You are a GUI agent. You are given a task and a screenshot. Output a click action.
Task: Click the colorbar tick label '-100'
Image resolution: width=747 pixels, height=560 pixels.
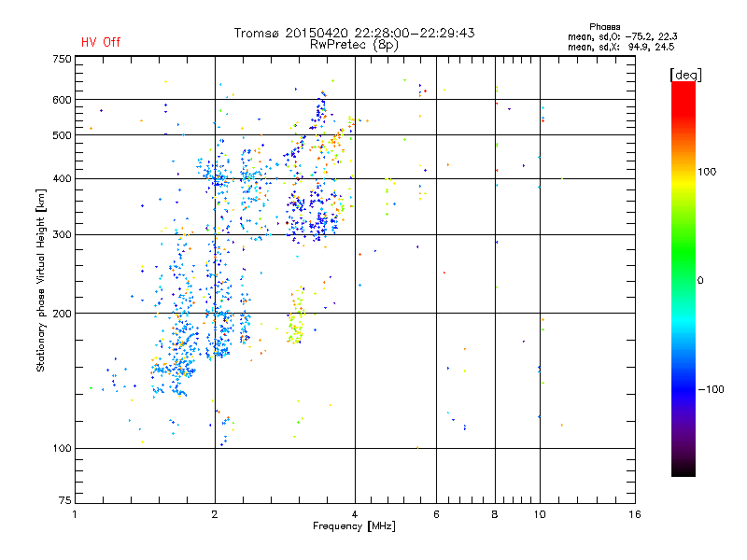711,389
